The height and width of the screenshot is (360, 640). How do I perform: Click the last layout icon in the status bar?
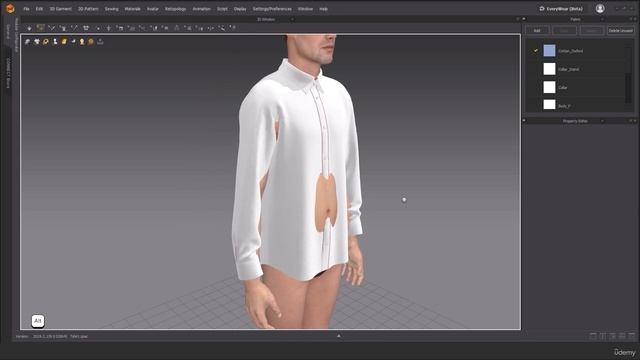coord(632,336)
